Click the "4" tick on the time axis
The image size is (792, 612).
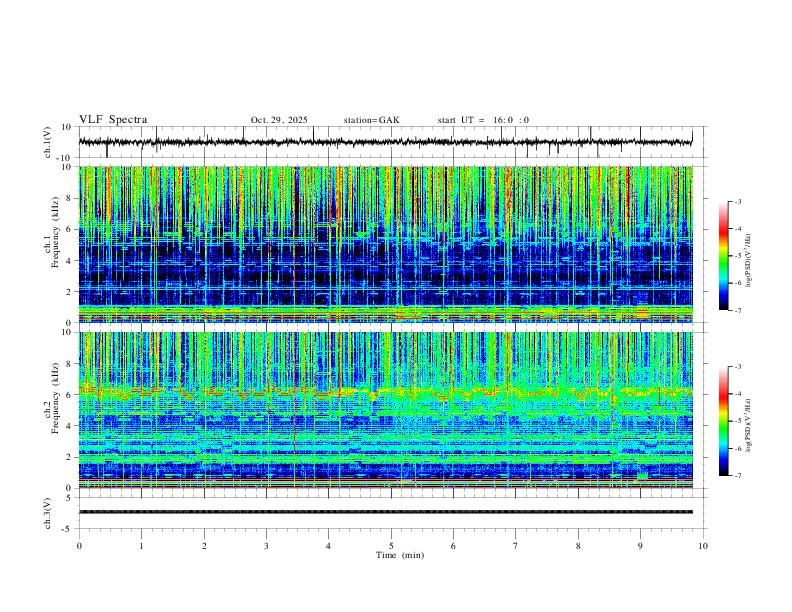(x=329, y=546)
